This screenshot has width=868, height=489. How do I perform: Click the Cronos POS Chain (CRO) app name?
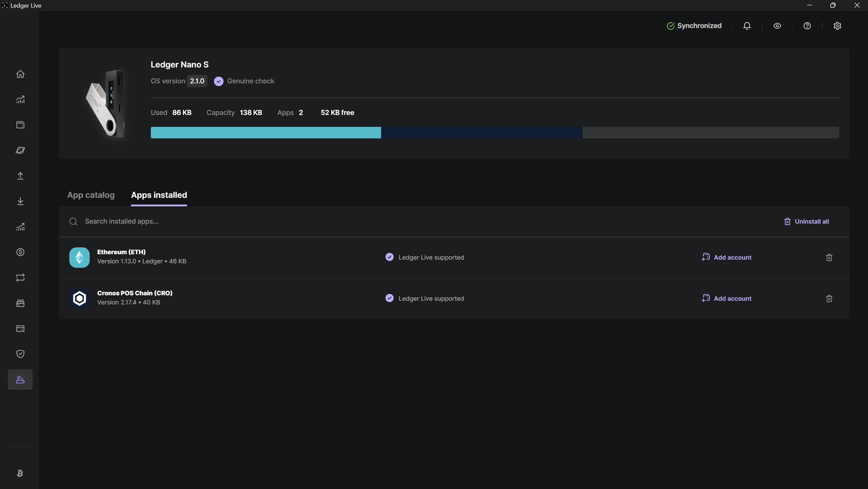click(135, 293)
